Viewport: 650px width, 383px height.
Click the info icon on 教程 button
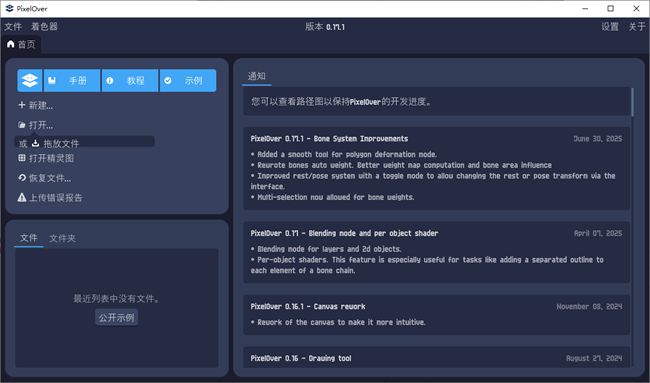[110, 80]
